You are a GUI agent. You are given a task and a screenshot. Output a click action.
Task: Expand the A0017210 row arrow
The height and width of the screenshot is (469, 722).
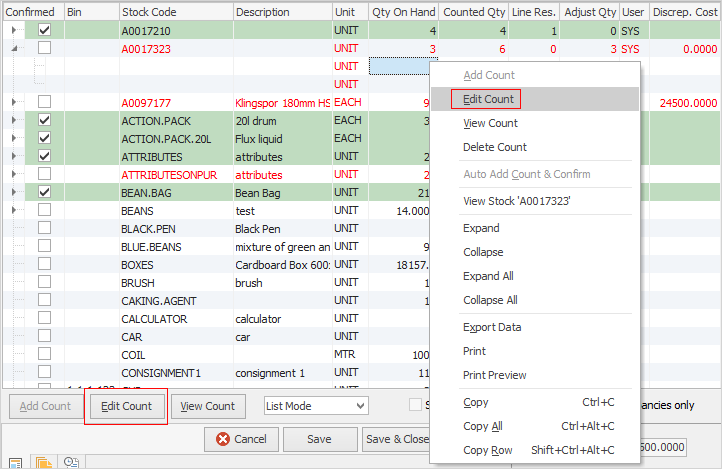14,31
